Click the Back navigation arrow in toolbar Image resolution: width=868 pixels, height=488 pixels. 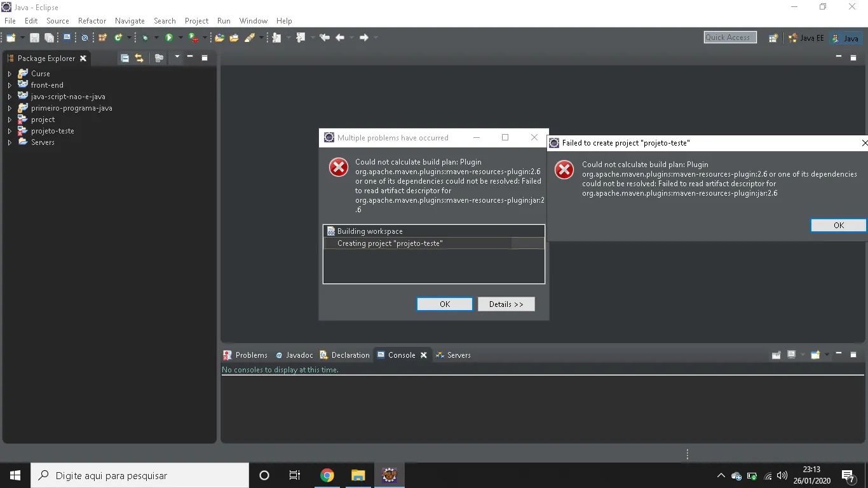(x=340, y=38)
